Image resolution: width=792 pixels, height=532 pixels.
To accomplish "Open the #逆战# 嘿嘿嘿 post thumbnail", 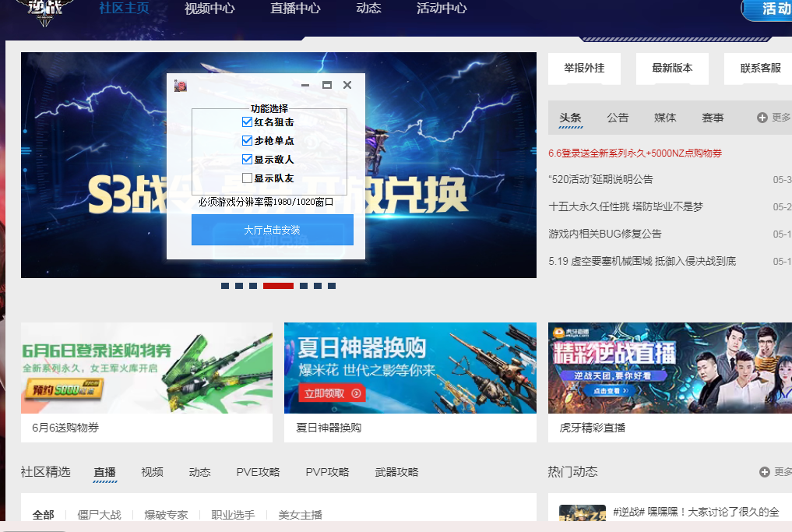I will point(583,513).
